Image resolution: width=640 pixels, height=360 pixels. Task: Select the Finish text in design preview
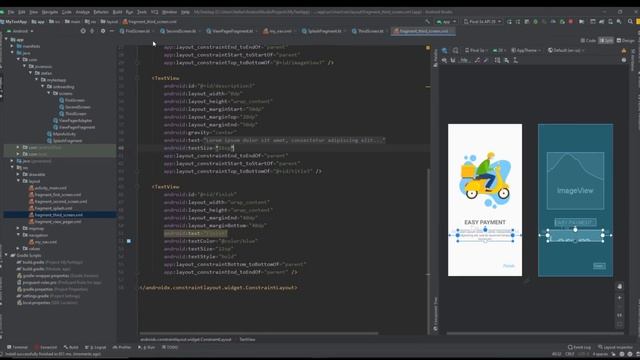click(509, 266)
